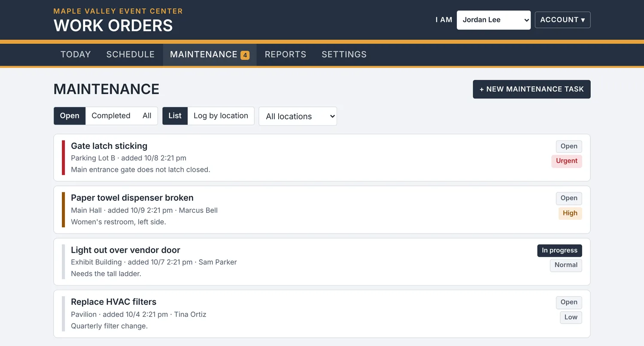Switch to Log by location view
The width and height of the screenshot is (644, 346).
pyautogui.click(x=221, y=116)
